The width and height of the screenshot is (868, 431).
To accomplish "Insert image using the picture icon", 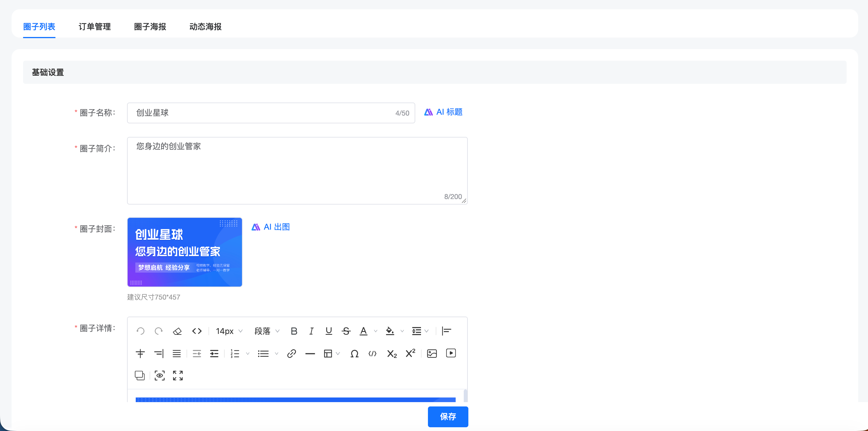I will 432,354.
